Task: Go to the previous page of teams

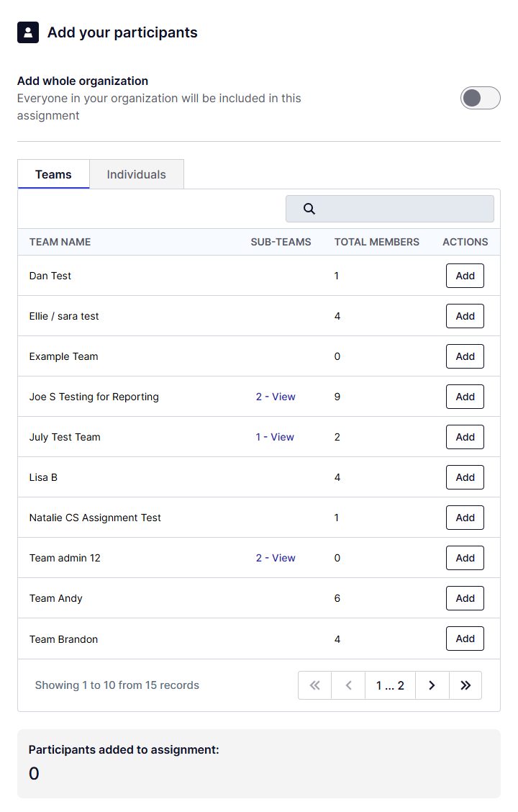Action: pos(348,685)
